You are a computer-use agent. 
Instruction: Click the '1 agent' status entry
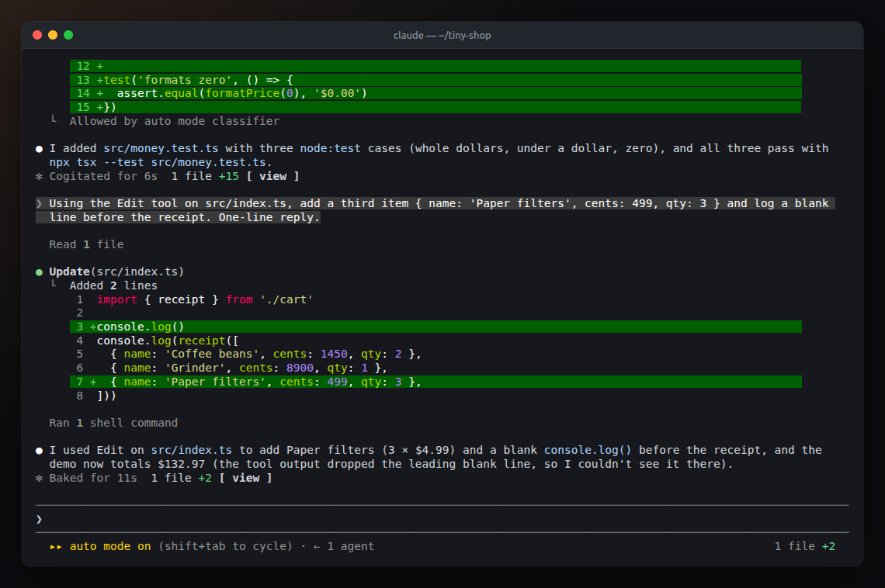[x=350, y=546]
